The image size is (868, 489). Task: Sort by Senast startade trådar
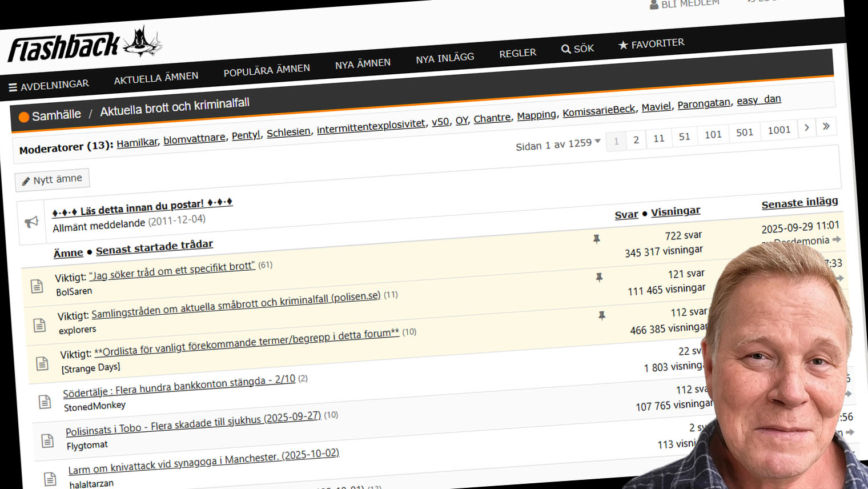click(154, 247)
